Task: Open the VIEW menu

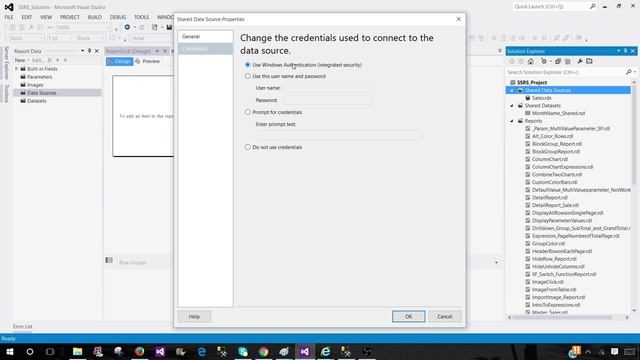Action: click(x=46, y=17)
